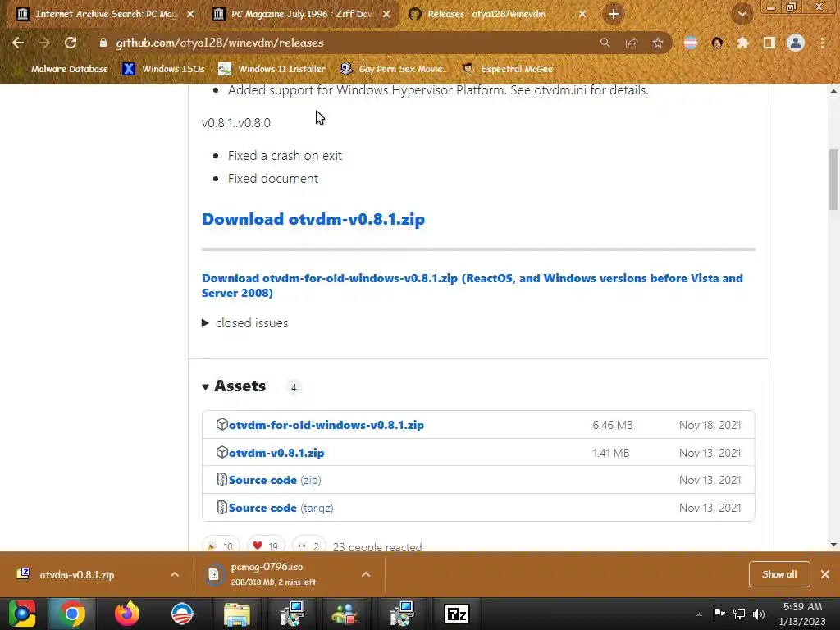Click the scrollbar down arrow
Screen dimensions: 840x630
point(833,545)
